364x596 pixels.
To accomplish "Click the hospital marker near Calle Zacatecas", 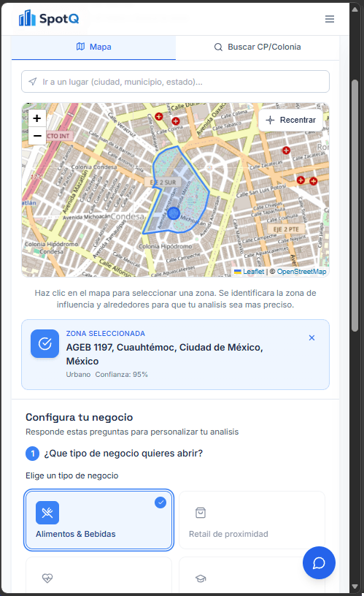I will click(286, 150).
